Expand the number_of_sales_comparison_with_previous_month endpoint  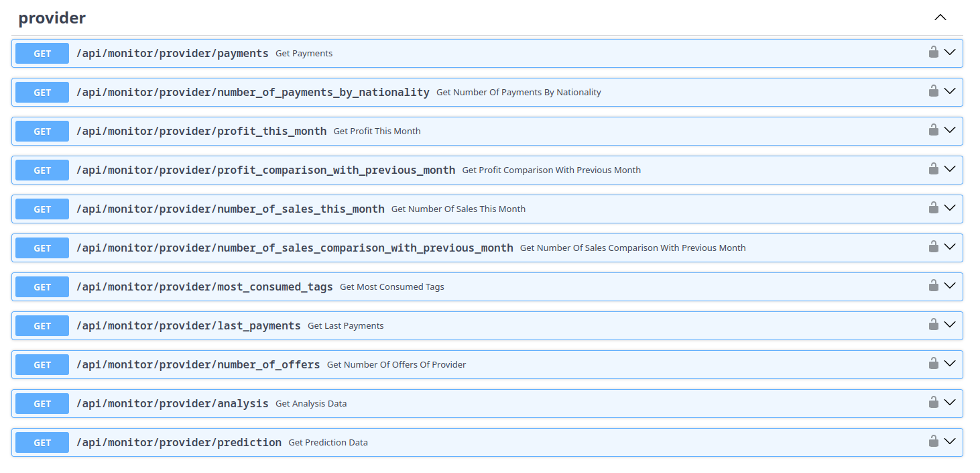pos(951,248)
